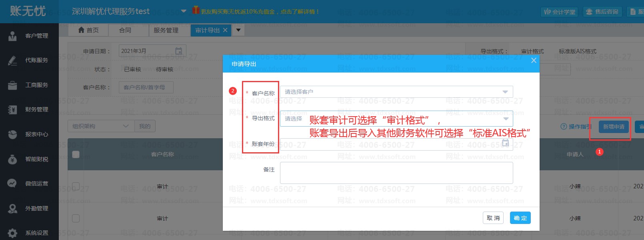The image size is (644, 240).
Task: Open the 财务管理 sidebar icon
Action: pos(12,110)
